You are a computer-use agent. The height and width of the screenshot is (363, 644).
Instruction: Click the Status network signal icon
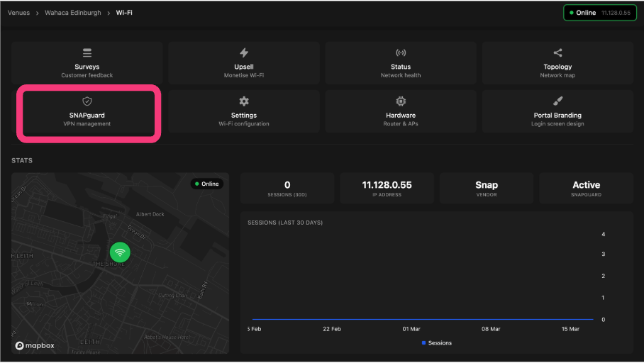click(x=401, y=53)
